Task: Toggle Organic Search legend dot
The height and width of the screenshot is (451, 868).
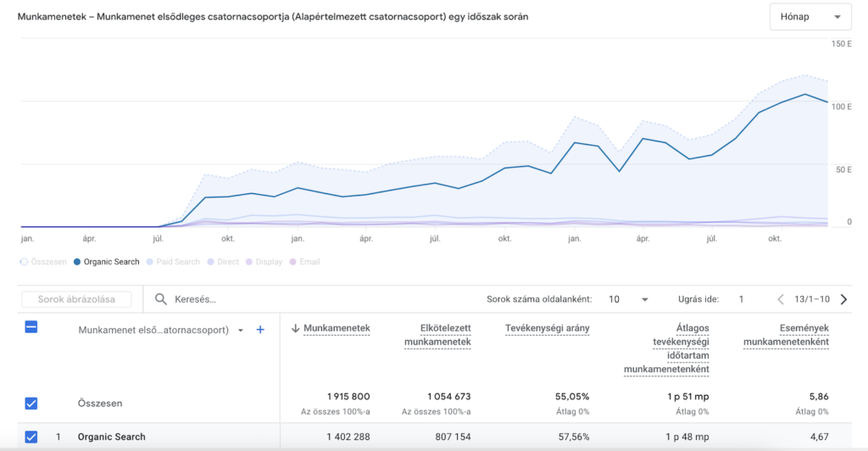Action: tap(77, 262)
